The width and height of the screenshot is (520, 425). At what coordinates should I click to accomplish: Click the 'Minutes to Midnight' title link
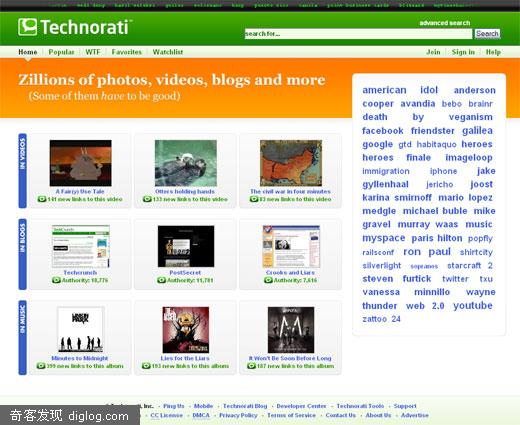(x=80, y=358)
